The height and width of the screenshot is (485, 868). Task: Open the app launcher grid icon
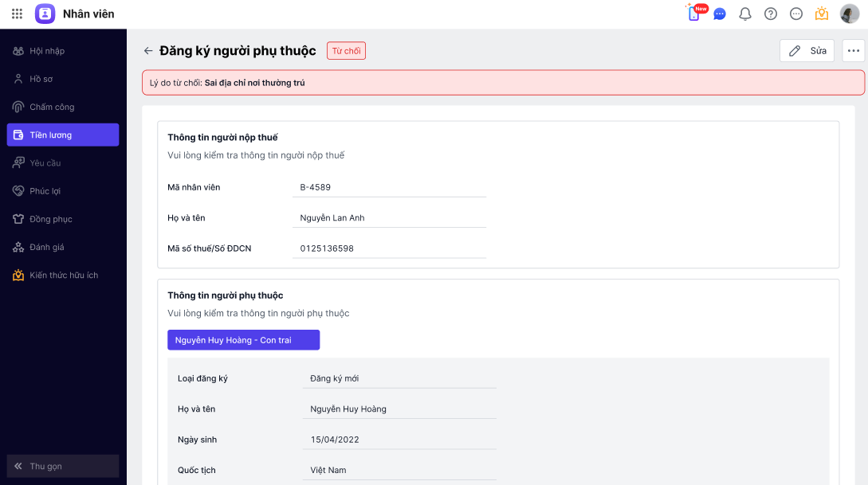tap(17, 14)
